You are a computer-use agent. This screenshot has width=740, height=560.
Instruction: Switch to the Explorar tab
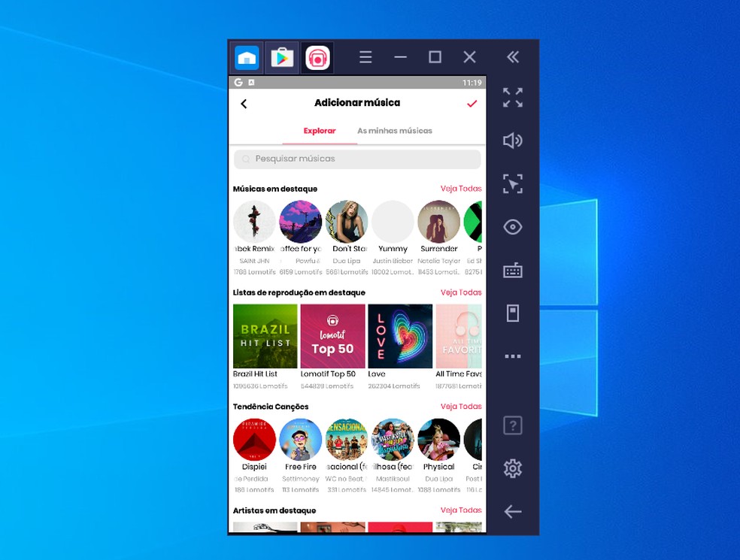coord(319,130)
